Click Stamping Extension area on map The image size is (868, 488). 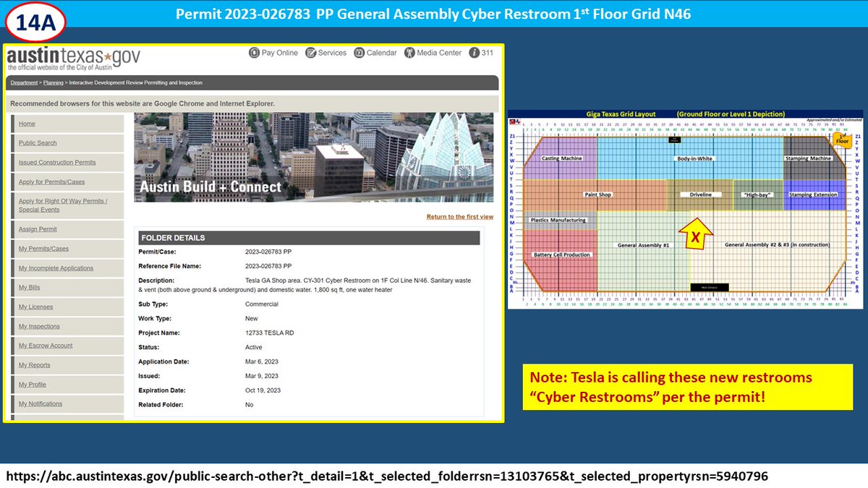[813, 194]
